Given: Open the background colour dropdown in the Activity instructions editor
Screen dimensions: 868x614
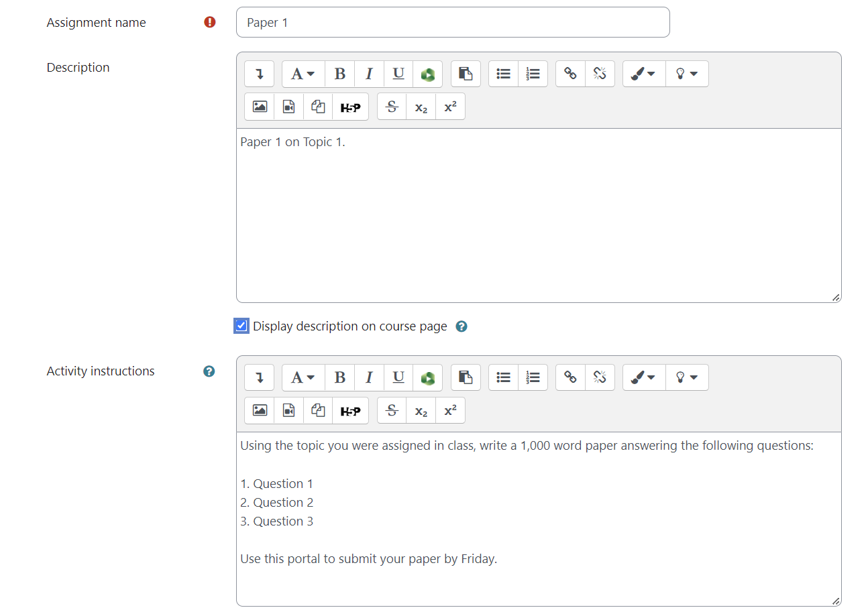Looking at the screenshot, I should [687, 378].
